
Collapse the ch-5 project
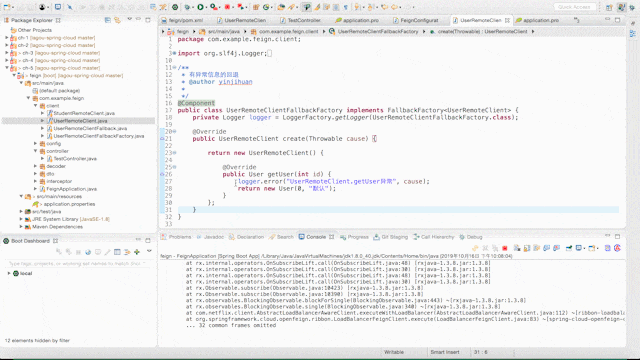(7, 68)
